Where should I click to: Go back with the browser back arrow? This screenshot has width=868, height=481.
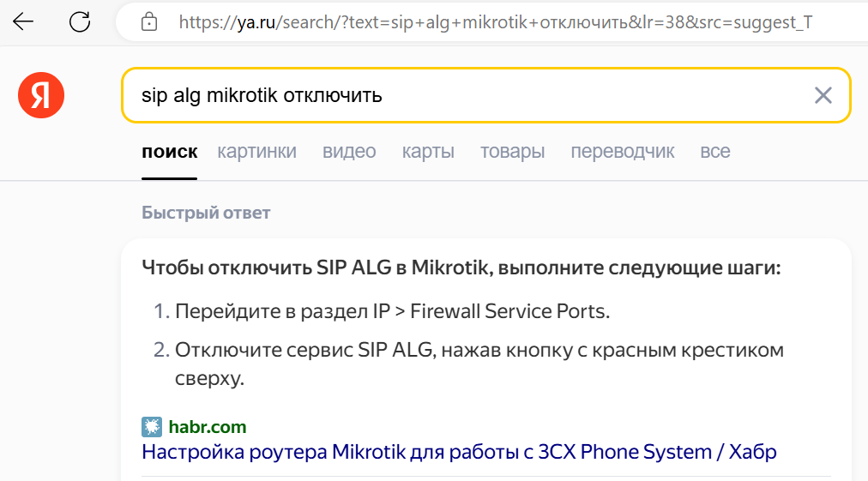pos(23,22)
